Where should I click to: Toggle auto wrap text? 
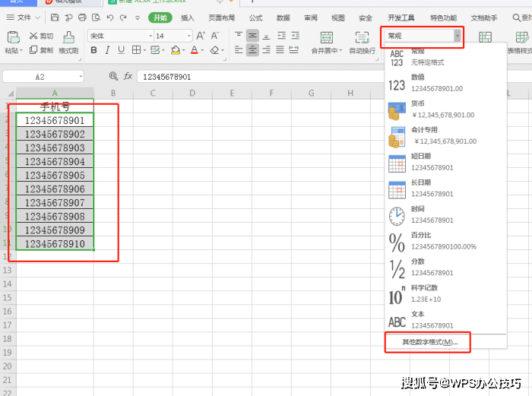[x=362, y=43]
